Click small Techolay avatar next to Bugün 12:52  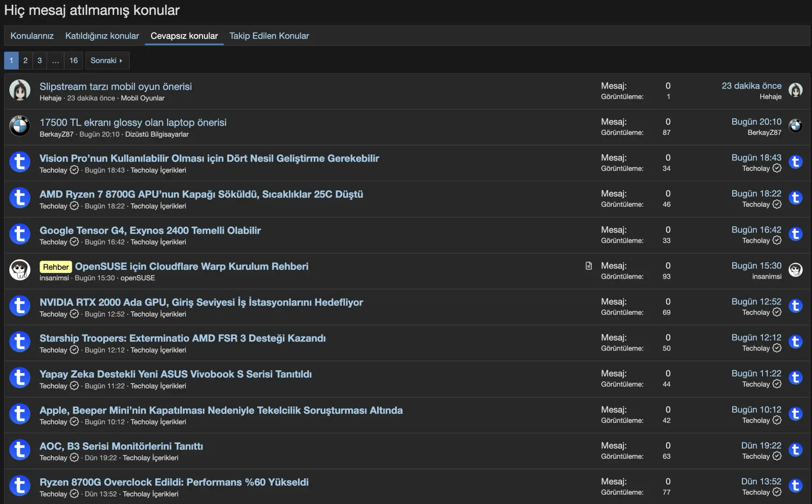point(796,306)
